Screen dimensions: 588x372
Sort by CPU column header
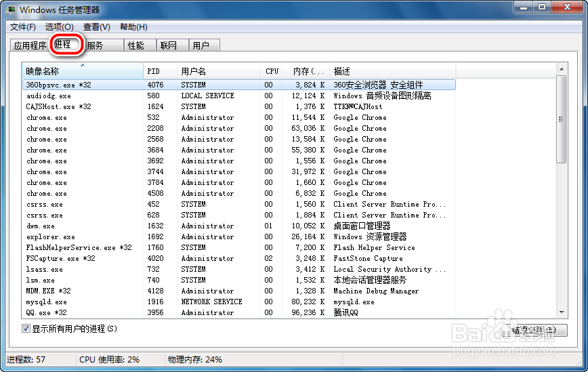click(271, 71)
